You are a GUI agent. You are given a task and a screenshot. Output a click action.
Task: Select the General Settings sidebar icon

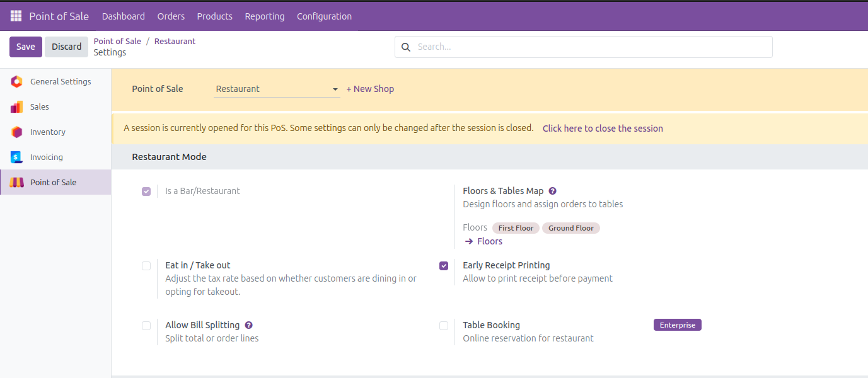(16, 81)
